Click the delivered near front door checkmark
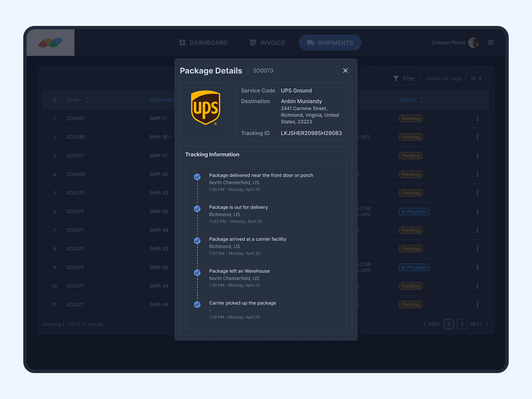Image resolution: width=532 pixels, height=399 pixels. [197, 177]
